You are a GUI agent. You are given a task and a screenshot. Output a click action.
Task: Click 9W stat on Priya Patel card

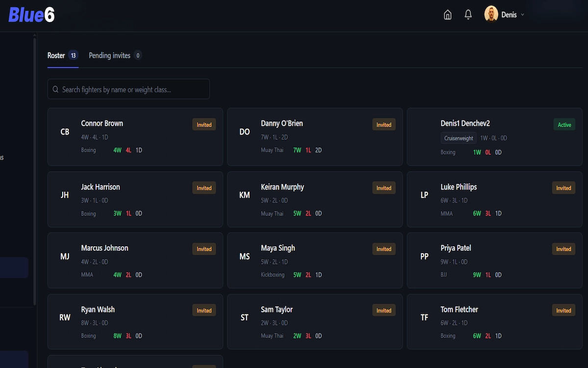tap(477, 275)
